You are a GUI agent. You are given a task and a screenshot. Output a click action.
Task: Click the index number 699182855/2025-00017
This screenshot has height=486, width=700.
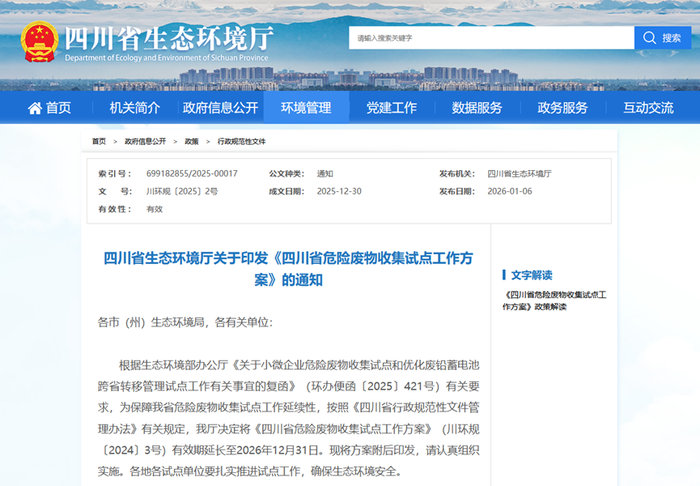(192, 174)
